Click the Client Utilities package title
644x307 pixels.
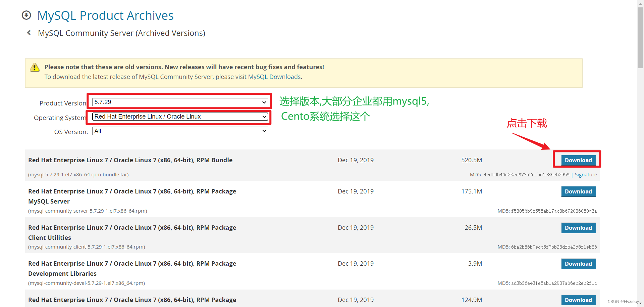(132, 232)
